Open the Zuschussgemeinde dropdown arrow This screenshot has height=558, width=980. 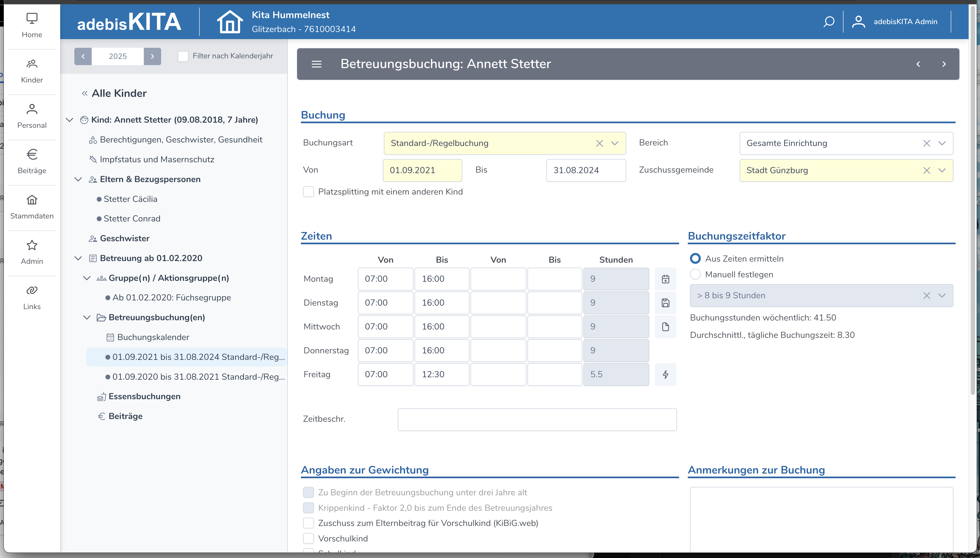tap(942, 170)
